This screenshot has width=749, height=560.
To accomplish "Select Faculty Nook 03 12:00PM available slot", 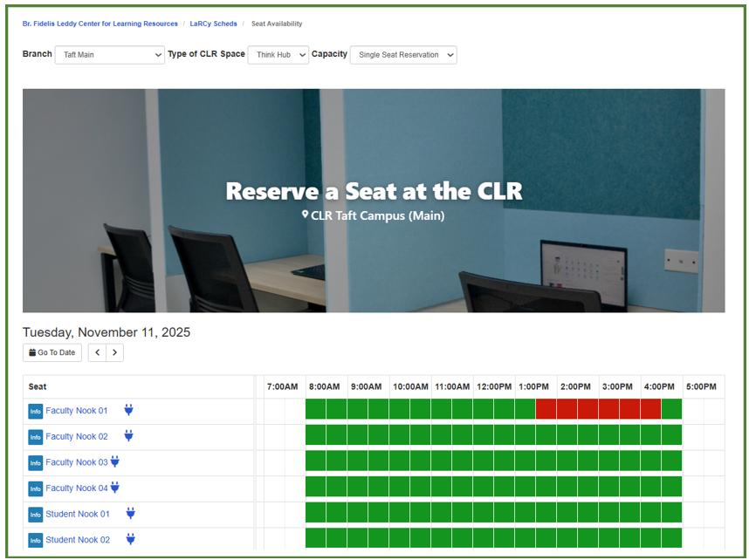I will click(483, 461).
